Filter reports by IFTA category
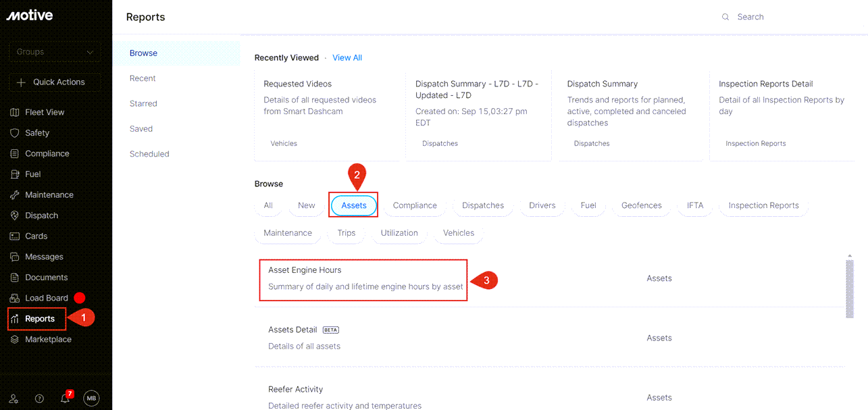868x410 pixels. coord(695,205)
